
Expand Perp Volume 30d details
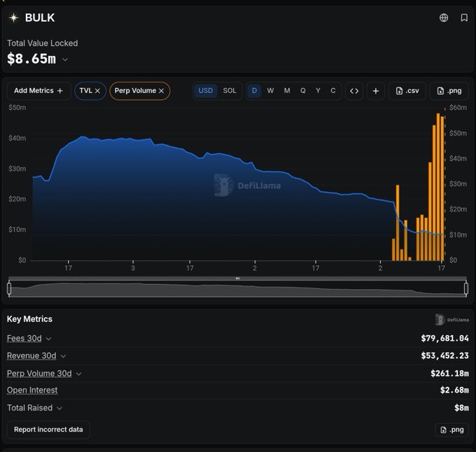(78, 374)
